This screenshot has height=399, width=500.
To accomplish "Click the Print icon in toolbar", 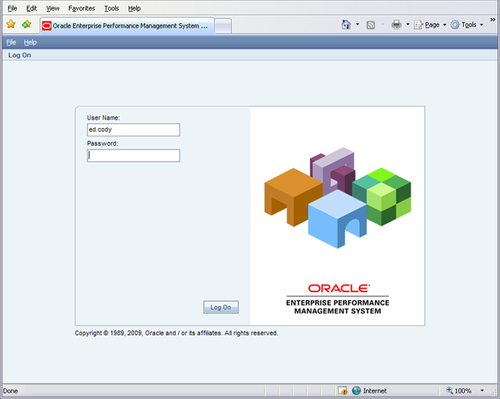I will pyautogui.click(x=396, y=24).
